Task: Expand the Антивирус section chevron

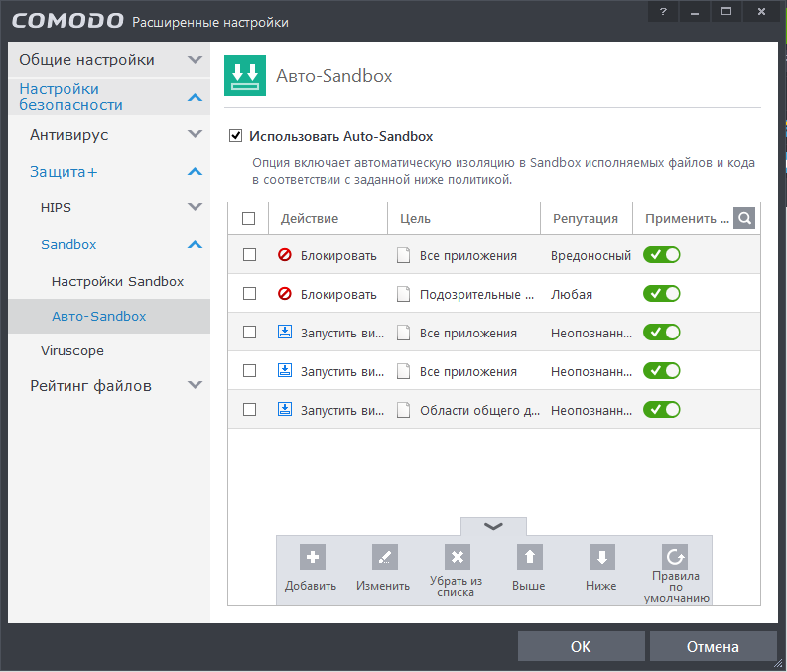Action: [x=195, y=134]
